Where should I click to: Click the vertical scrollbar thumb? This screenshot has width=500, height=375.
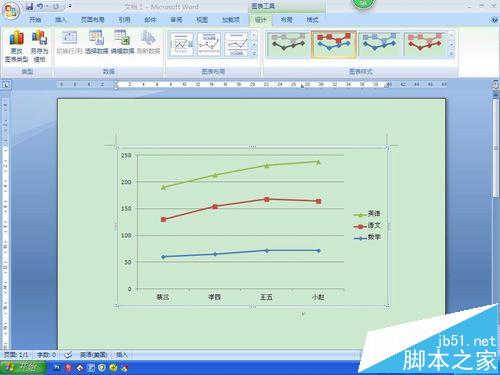tap(496, 148)
